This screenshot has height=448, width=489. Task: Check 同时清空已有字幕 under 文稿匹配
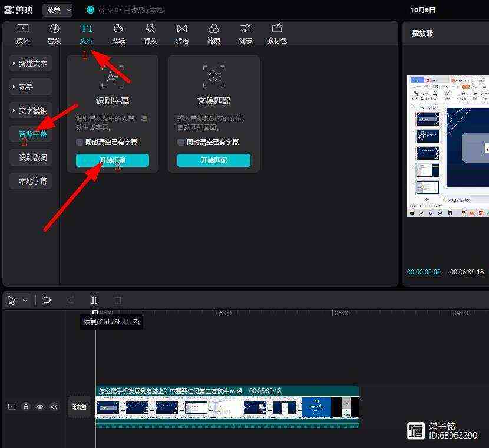point(180,142)
